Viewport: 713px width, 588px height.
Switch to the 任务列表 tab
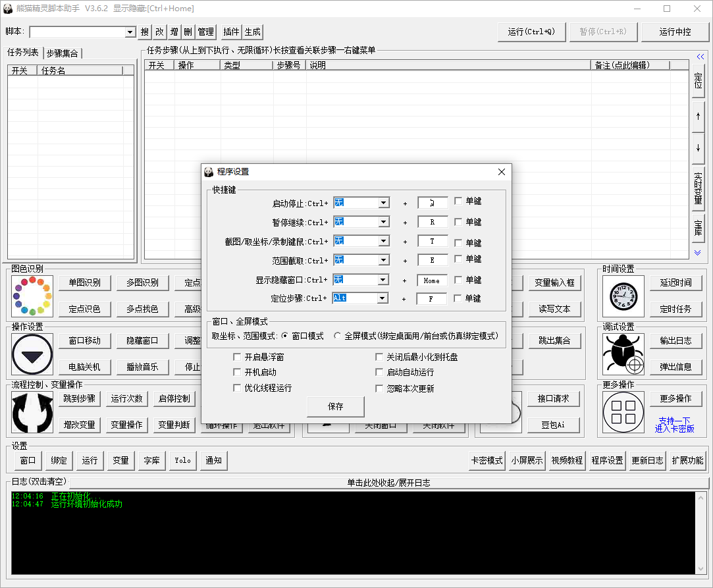[24, 53]
